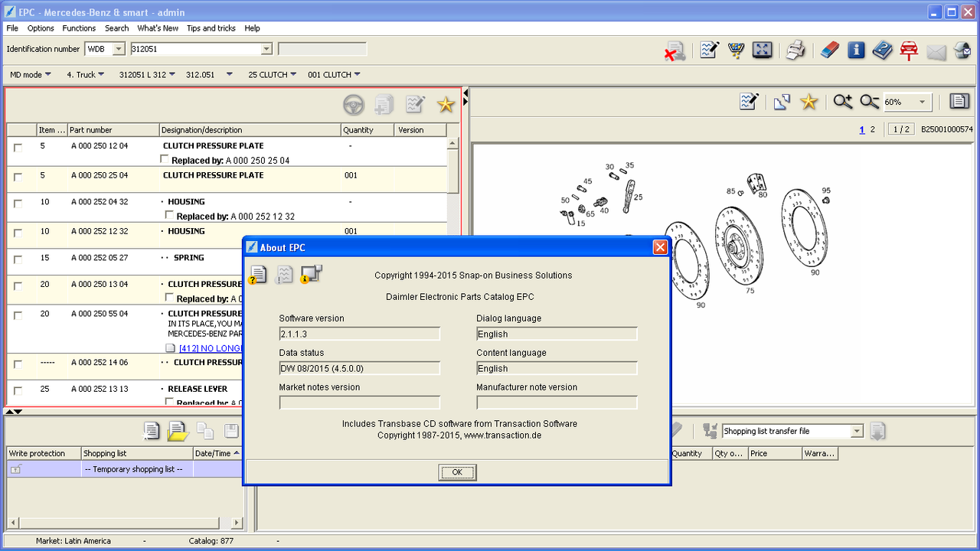Click the send feedback icon with envelope
Screen dimensions: 980x551
[x=962, y=51]
